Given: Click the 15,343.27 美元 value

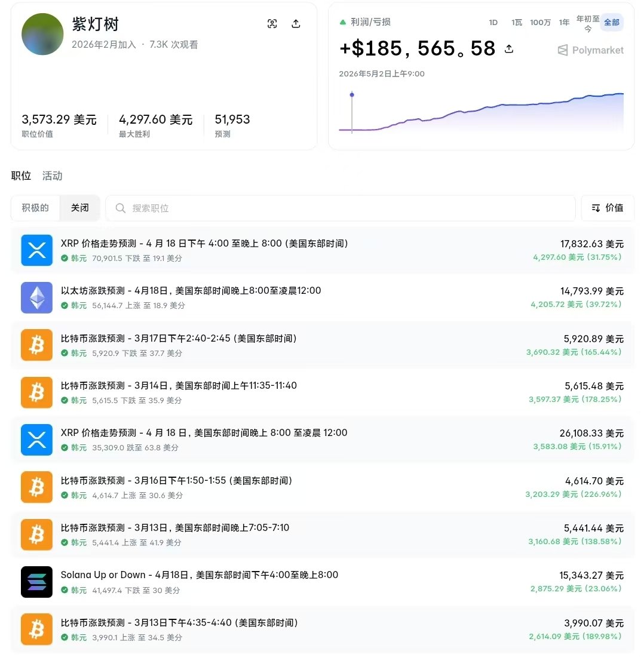Looking at the screenshot, I should tap(591, 575).
